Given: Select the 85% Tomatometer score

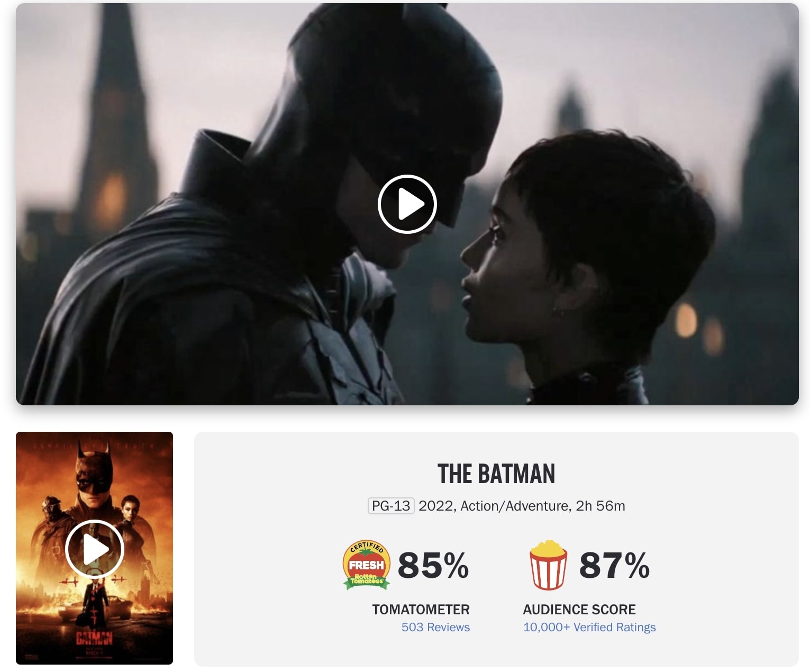Looking at the screenshot, I should coord(433,565).
